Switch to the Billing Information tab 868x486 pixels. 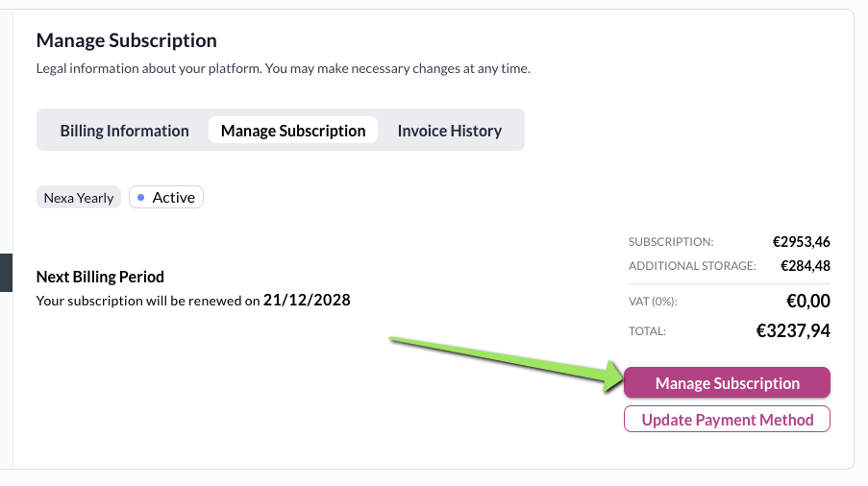[124, 131]
